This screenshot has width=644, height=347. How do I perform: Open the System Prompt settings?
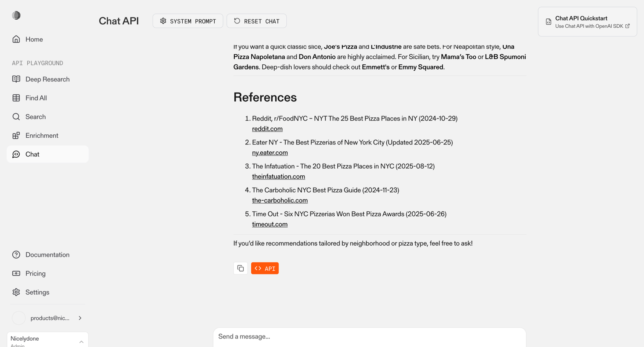pyautogui.click(x=188, y=21)
